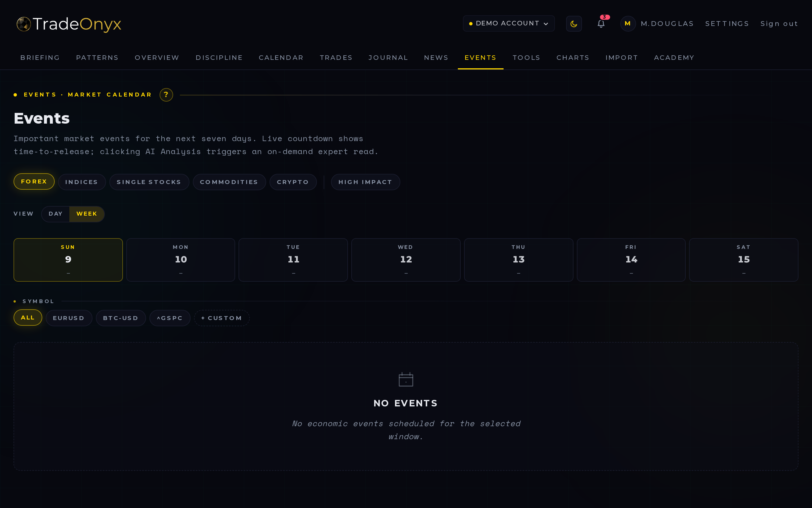Go to the Import tab

(622, 58)
